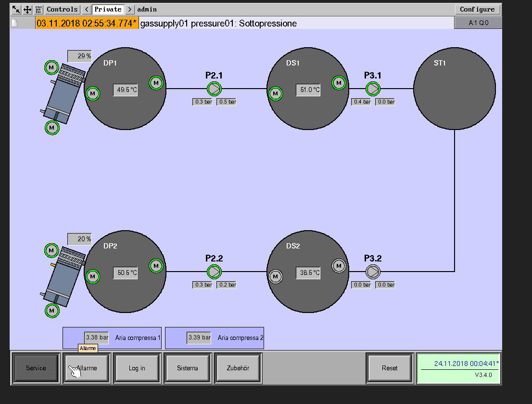Click the 0.4 bar reading under P3.1
Screen dimensions: 532x404
(x=361, y=102)
